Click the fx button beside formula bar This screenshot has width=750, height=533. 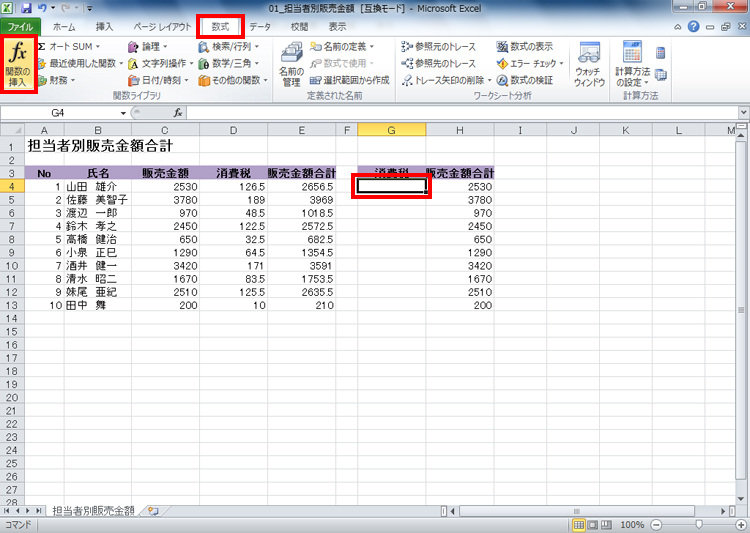[177, 113]
